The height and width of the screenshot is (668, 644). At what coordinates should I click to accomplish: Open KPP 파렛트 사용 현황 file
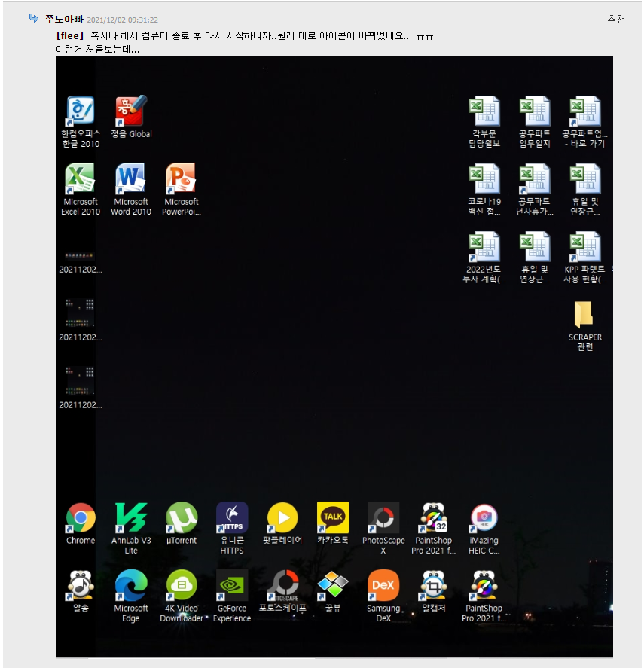point(584,257)
